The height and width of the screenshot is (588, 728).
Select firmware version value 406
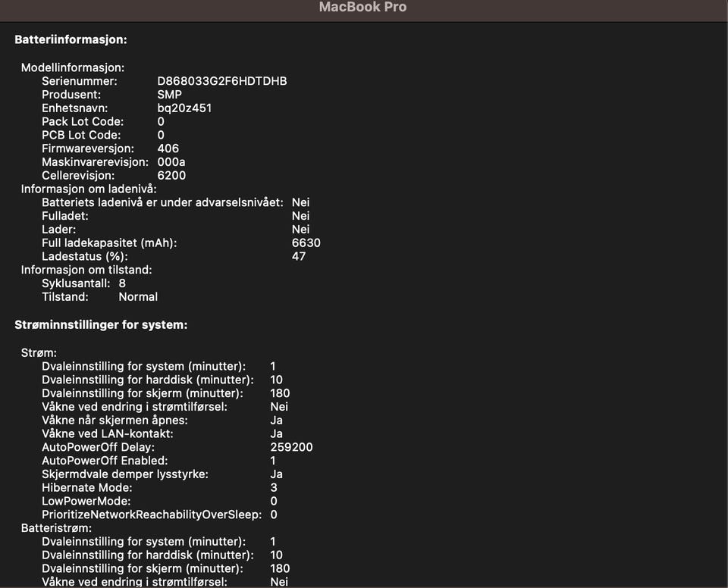tap(168, 149)
